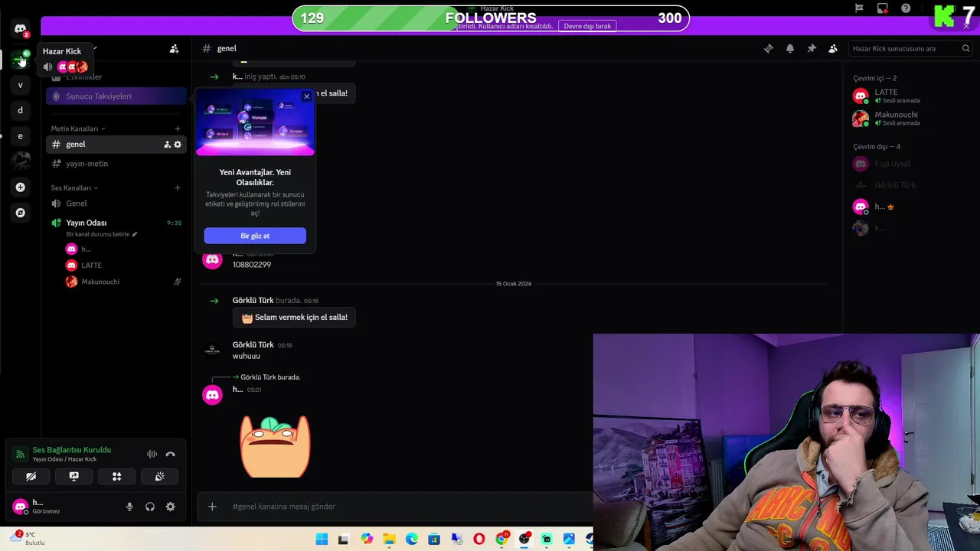The height and width of the screenshot is (551, 980).
Task: Open OBS Studio from taskbar
Action: tap(524, 540)
